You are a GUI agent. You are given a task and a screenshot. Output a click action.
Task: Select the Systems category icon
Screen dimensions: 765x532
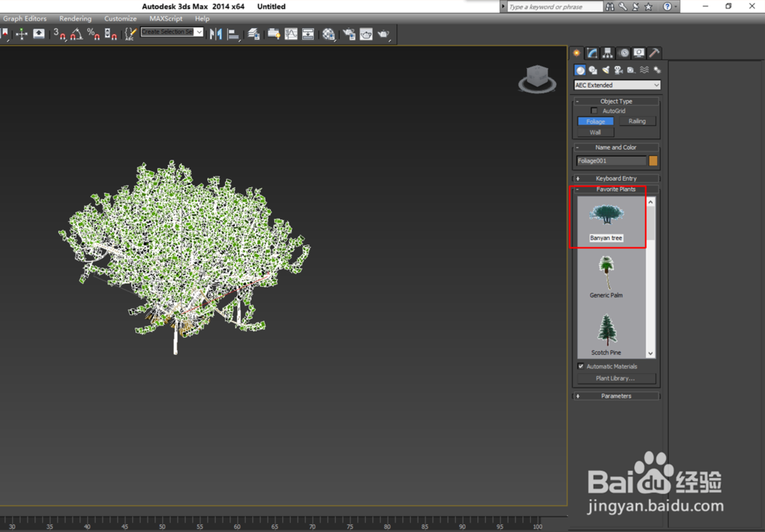click(x=656, y=70)
